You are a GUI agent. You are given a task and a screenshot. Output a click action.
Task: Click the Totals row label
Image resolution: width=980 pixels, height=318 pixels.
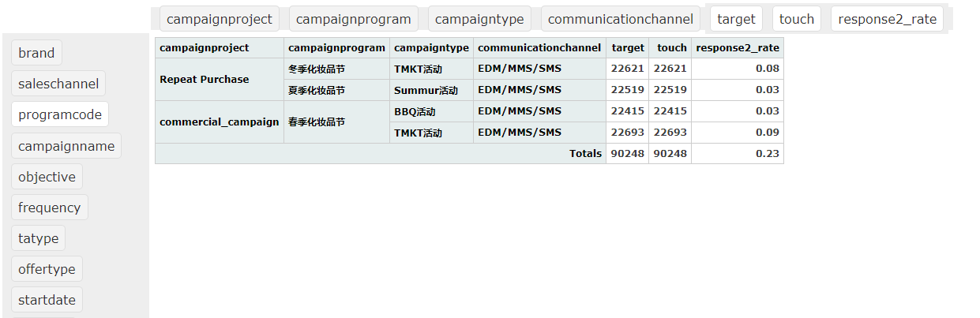tap(585, 154)
